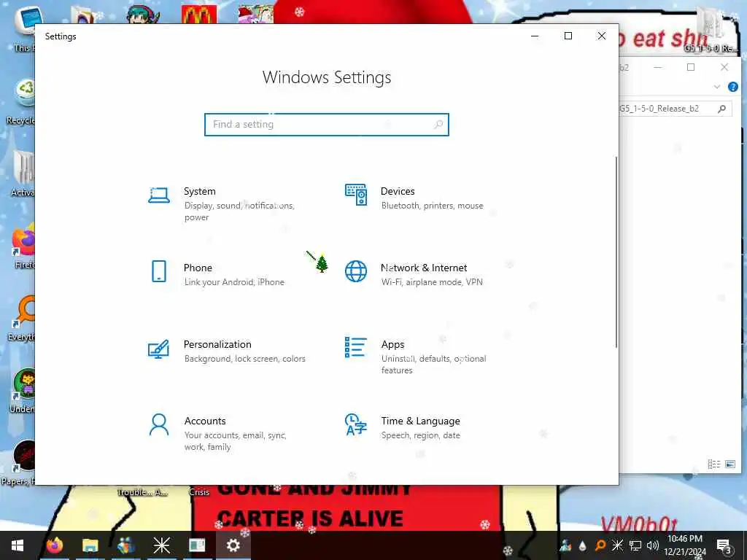Viewport: 747px width, 560px height.
Task: Open Time & Language icon
Action: pos(356,425)
